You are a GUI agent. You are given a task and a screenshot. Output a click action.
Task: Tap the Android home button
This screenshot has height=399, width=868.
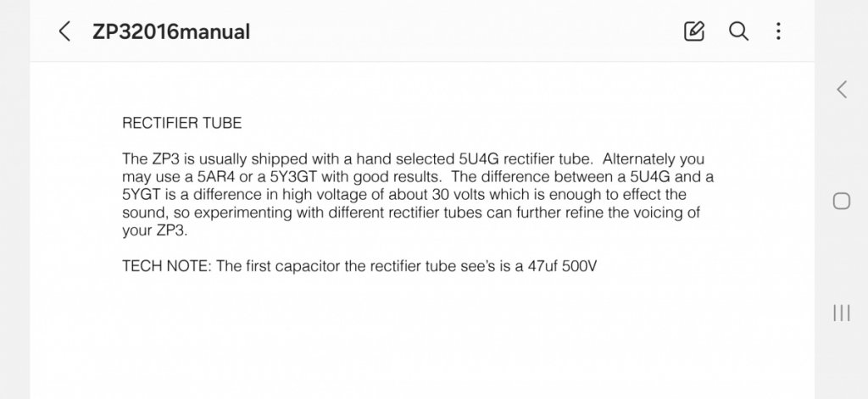[x=842, y=201]
